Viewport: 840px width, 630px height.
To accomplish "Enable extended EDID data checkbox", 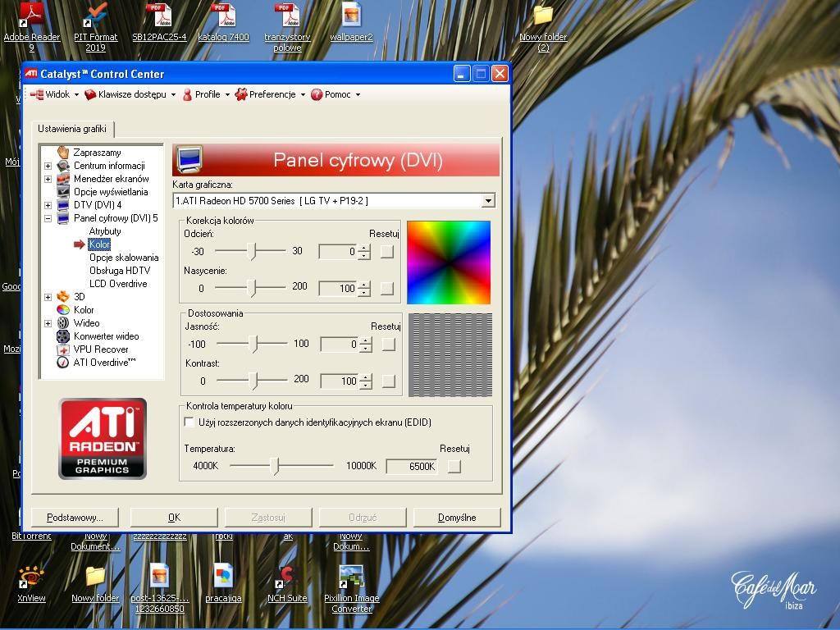I will click(x=189, y=422).
